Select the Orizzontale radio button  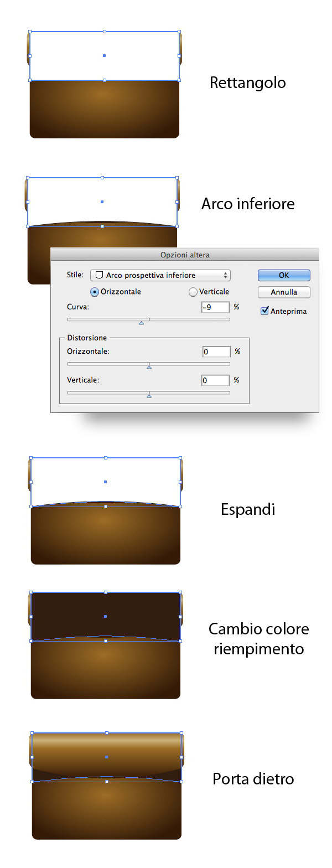[x=94, y=292]
